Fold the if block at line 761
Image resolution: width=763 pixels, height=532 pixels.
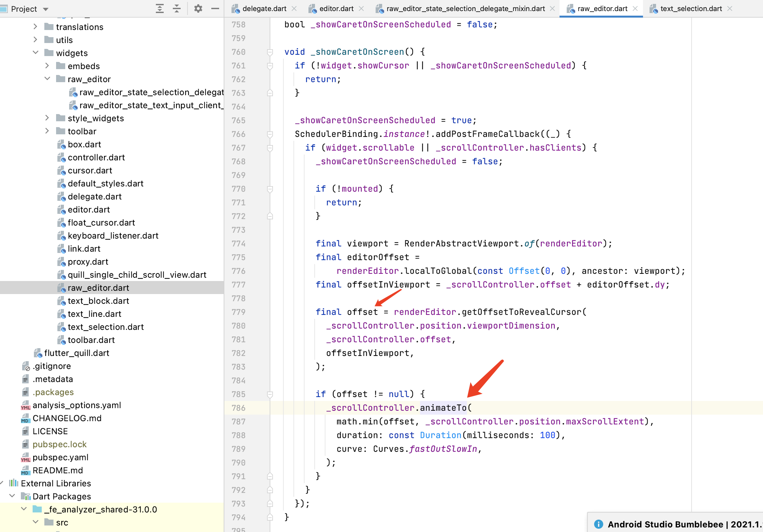(270, 66)
